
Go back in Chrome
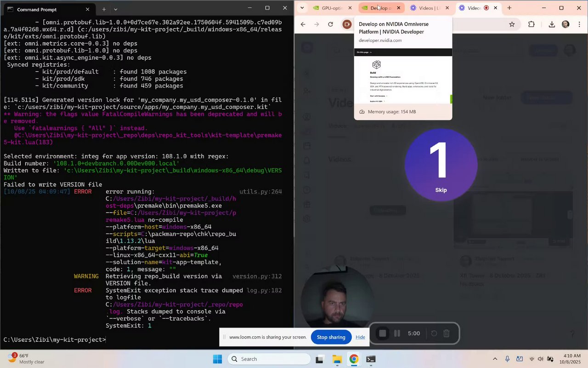tap(303, 24)
